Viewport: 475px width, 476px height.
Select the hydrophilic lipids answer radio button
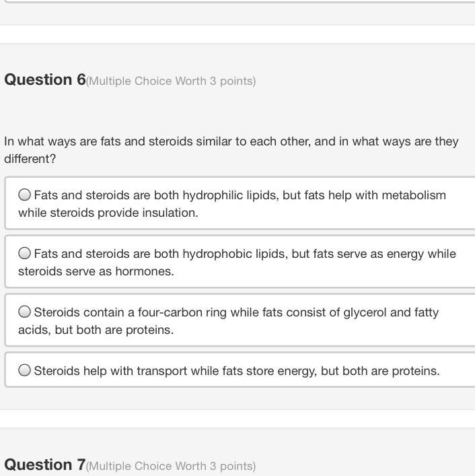25,195
